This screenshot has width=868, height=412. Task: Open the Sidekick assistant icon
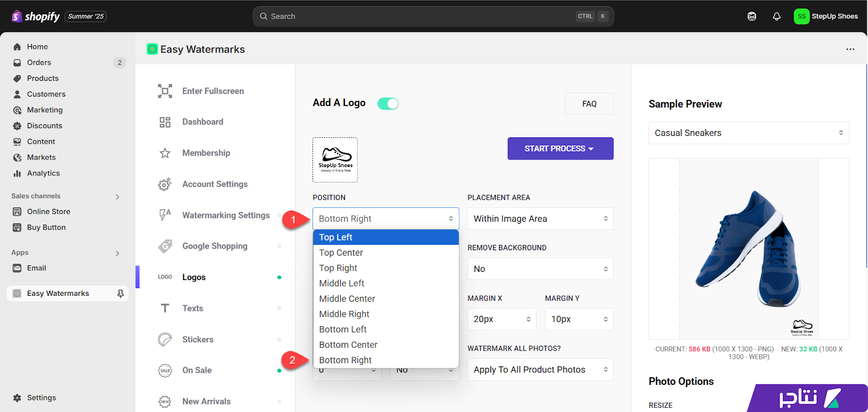(752, 16)
